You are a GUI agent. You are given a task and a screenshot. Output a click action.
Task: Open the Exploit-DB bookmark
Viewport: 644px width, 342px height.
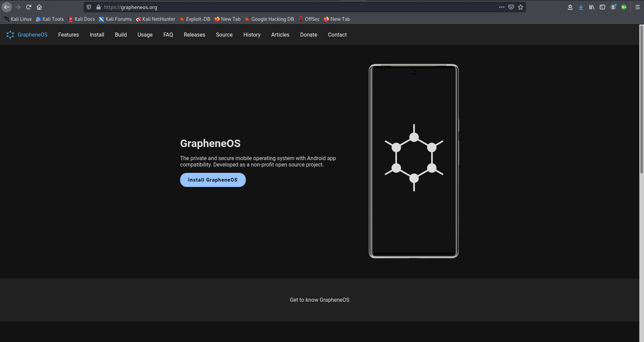click(195, 19)
